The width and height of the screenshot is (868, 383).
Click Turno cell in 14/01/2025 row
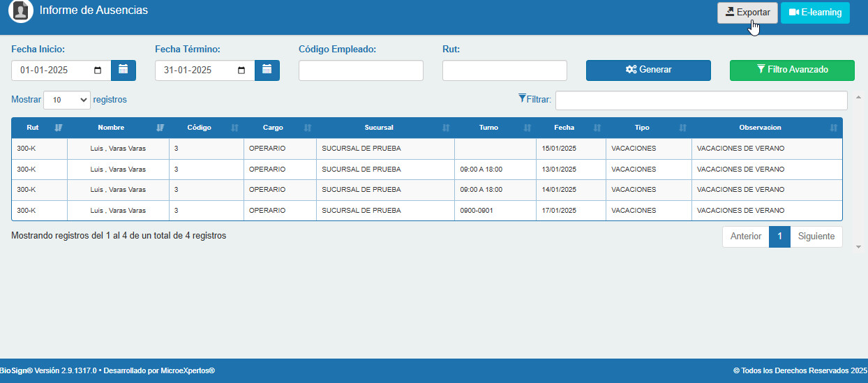tap(495, 190)
